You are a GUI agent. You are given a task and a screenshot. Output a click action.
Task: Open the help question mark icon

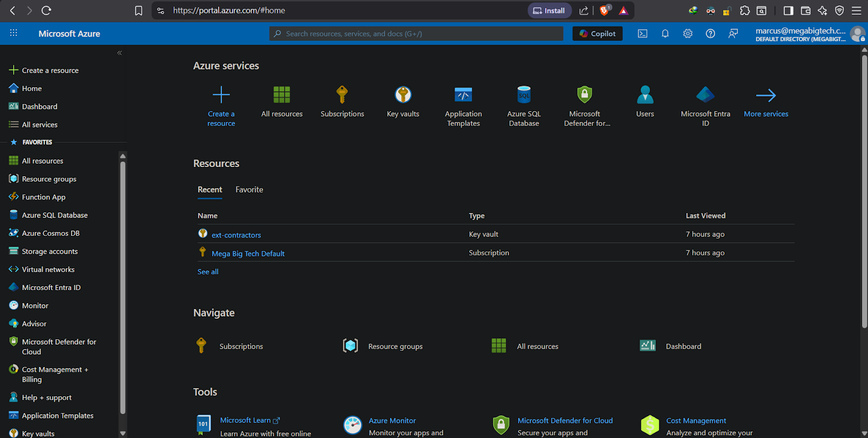coord(710,34)
